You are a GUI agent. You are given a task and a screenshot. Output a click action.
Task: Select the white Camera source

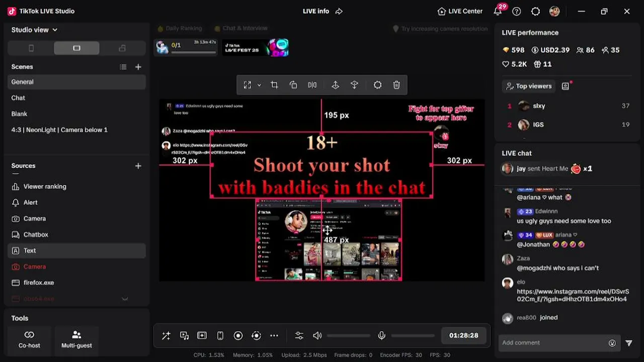(x=76, y=219)
